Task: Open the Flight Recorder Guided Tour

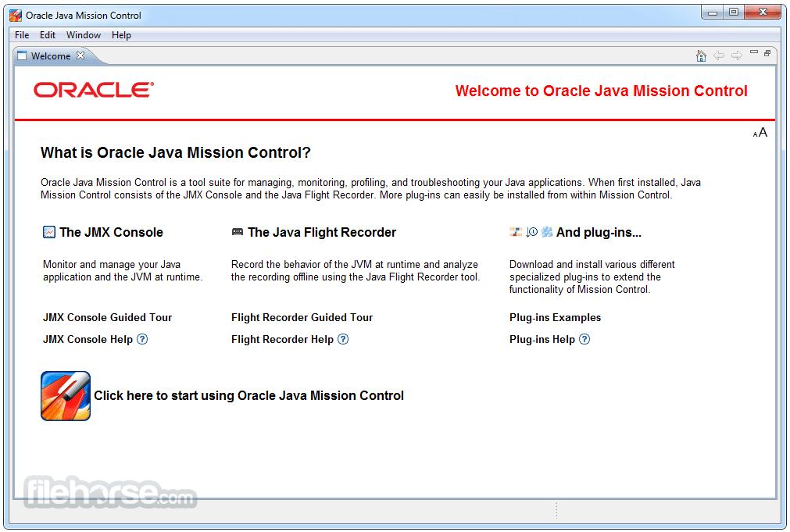Action: click(x=302, y=317)
